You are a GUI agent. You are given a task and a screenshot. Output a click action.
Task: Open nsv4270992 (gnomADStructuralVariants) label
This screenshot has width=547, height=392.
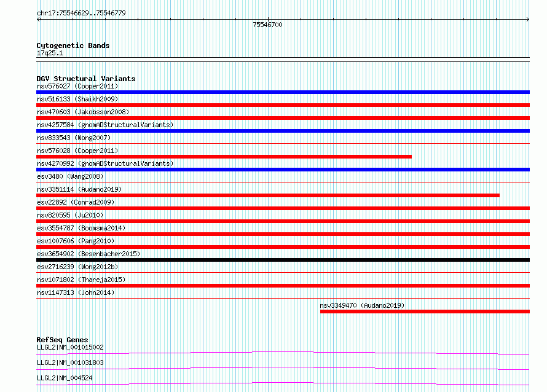coord(105,163)
